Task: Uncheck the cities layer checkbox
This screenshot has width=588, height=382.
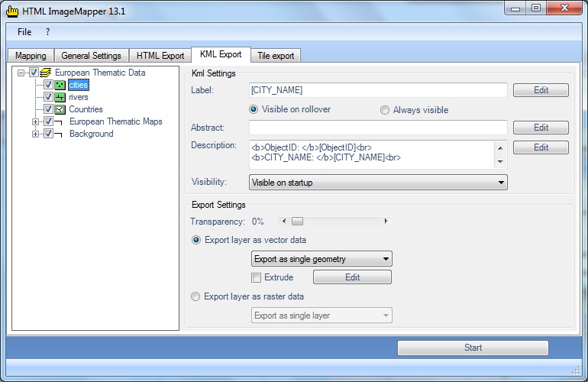Action: click(48, 85)
